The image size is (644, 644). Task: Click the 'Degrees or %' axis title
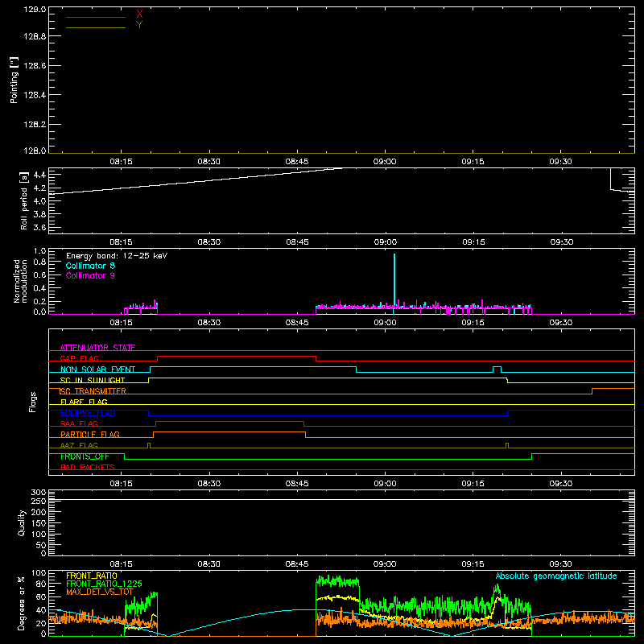click(x=21, y=603)
